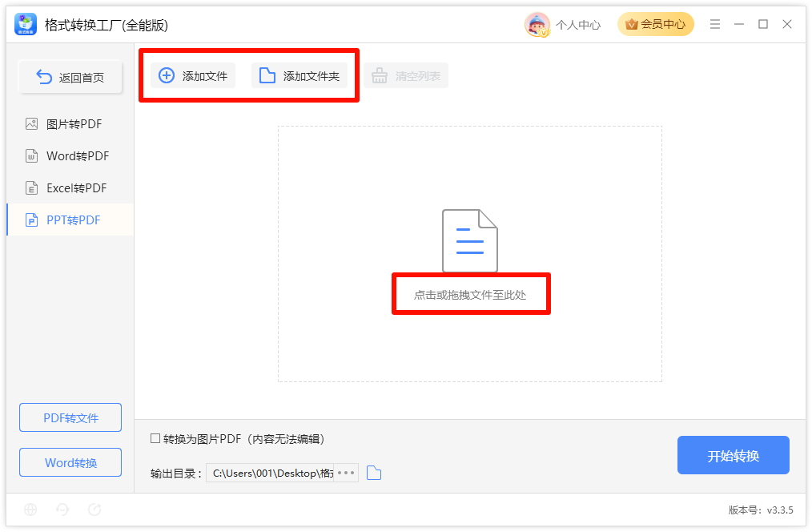Click 添加文件夹 add folder button
This screenshot has height=532, width=812.
pyautogui.click(x=299, y=75)
